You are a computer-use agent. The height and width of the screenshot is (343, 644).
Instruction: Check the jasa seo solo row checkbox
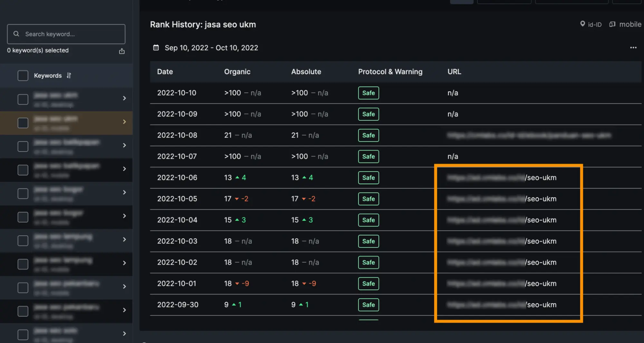coord(23,334)
